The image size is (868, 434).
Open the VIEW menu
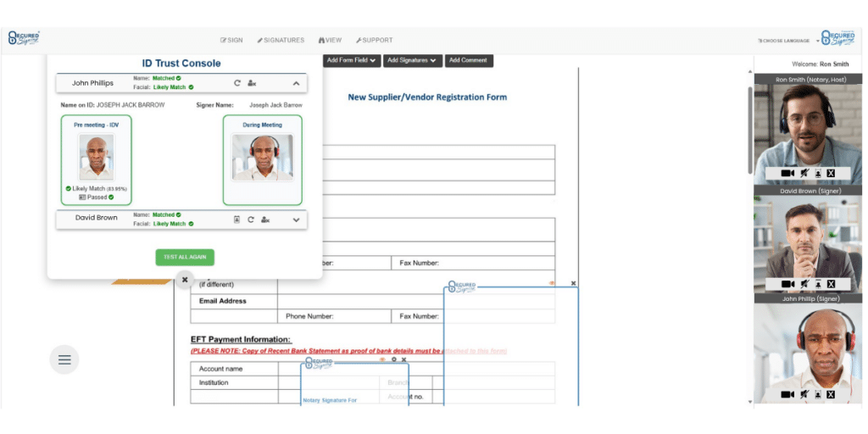point(330,41)
